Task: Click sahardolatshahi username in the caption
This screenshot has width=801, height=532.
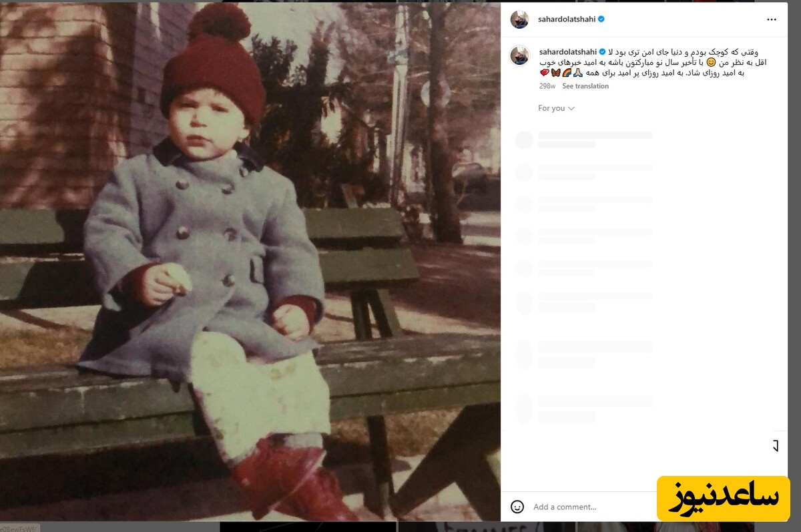Action: pos(568,52)
